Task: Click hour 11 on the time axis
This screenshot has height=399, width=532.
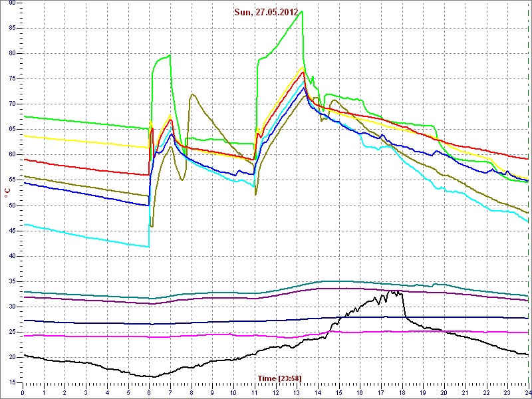Action: 255,393
